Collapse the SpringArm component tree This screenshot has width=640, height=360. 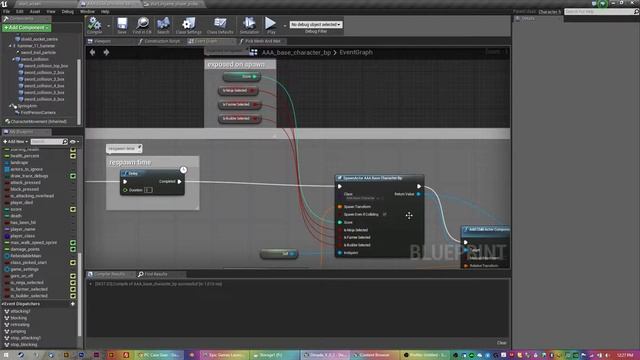10,106
